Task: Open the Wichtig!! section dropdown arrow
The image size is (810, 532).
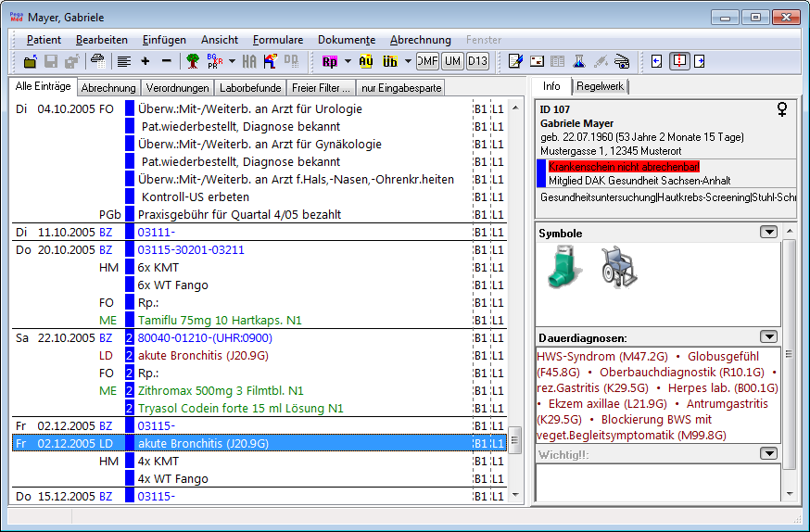Action: (767, 453)
